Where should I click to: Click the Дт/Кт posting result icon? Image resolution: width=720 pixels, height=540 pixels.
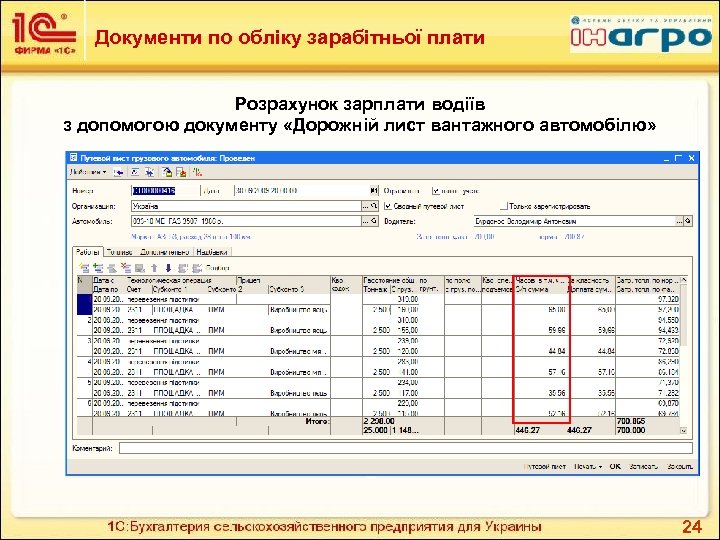point(197,172)
